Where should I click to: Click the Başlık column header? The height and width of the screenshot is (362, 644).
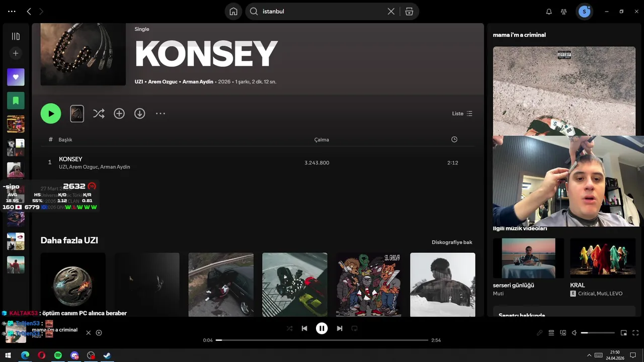coord(65,140)
